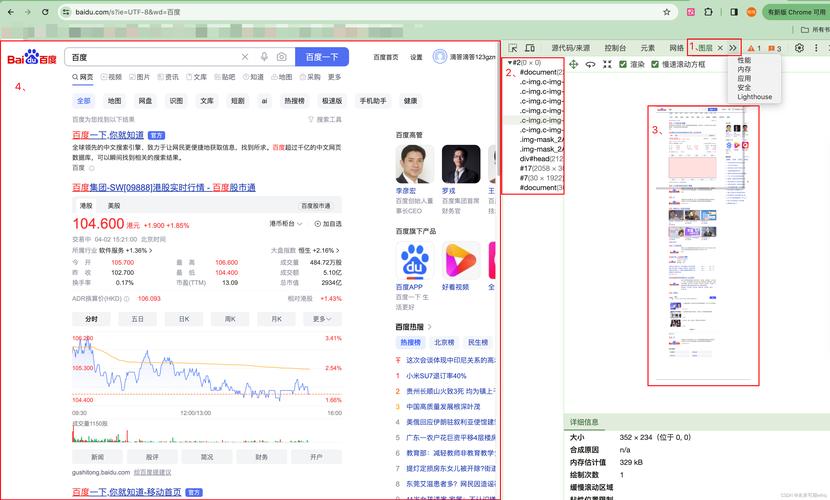
Task: Open the 百度一下,你就知道 first result link
Action: point(108,134)
